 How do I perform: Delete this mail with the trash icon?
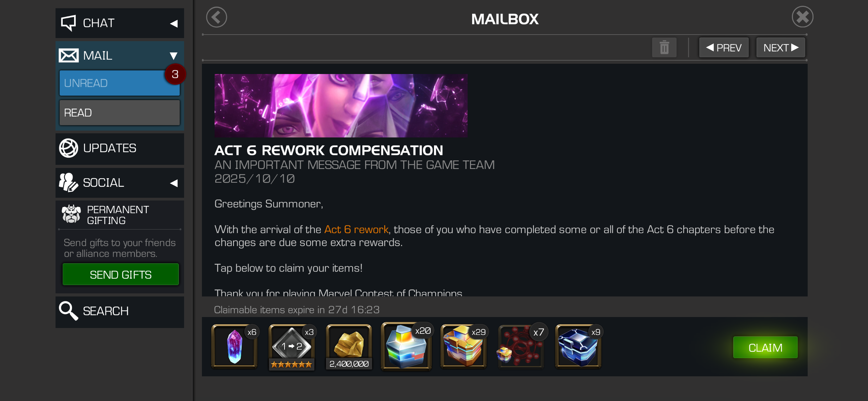click(664, 48)
